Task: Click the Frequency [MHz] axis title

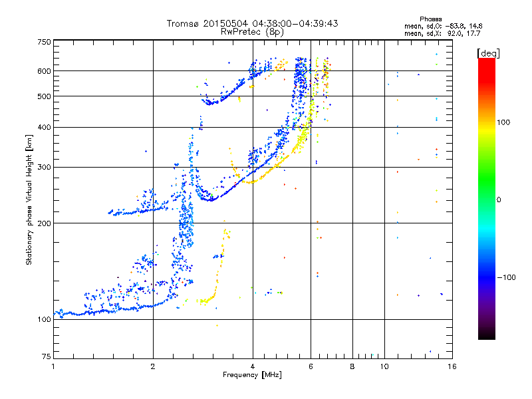Action: pos(252,375)
